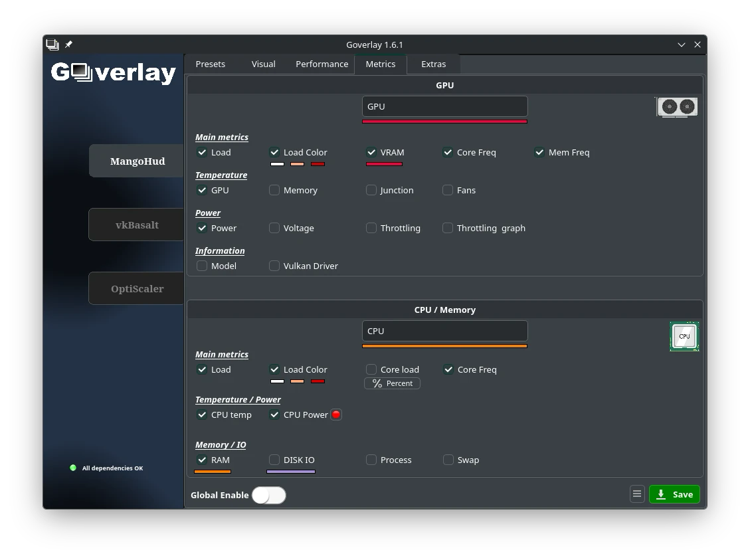Open the Presets tab
Viewport: 750px width, 560px height.
pyautogui.click(x=210, y=64)
